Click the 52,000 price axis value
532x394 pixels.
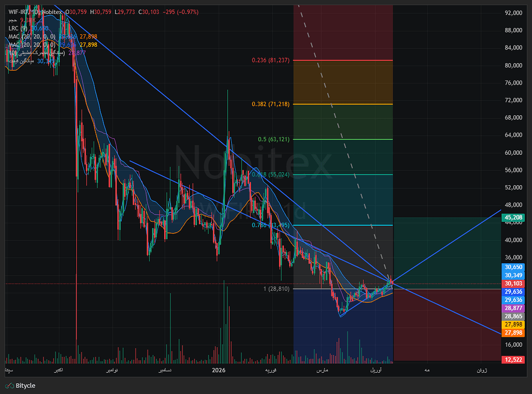tap(513, 187)
